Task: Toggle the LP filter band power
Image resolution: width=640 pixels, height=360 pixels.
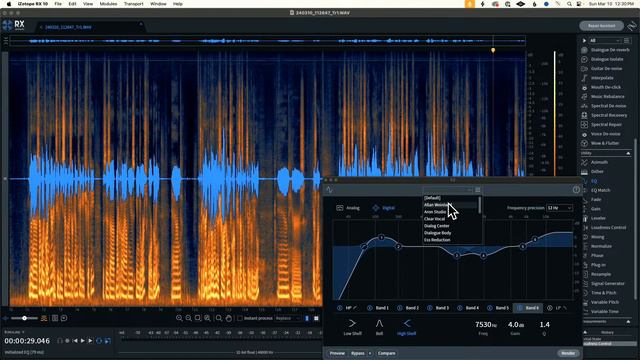Action: (x=549, y=308)
